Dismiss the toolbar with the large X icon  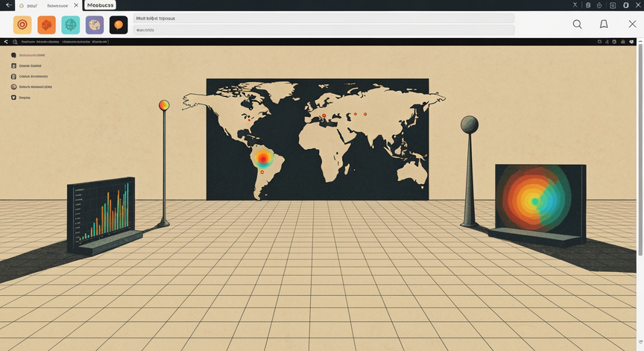click(x=633, y=25)
